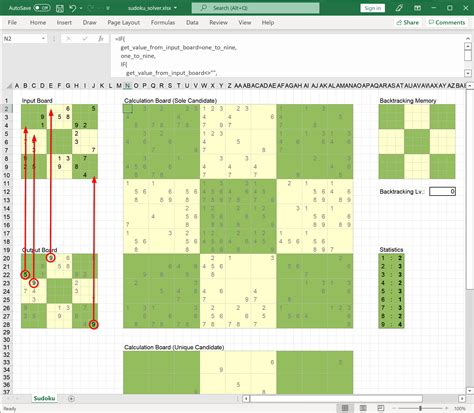Switch to Page Break Preview icon
474x413 pixels.
381,408
